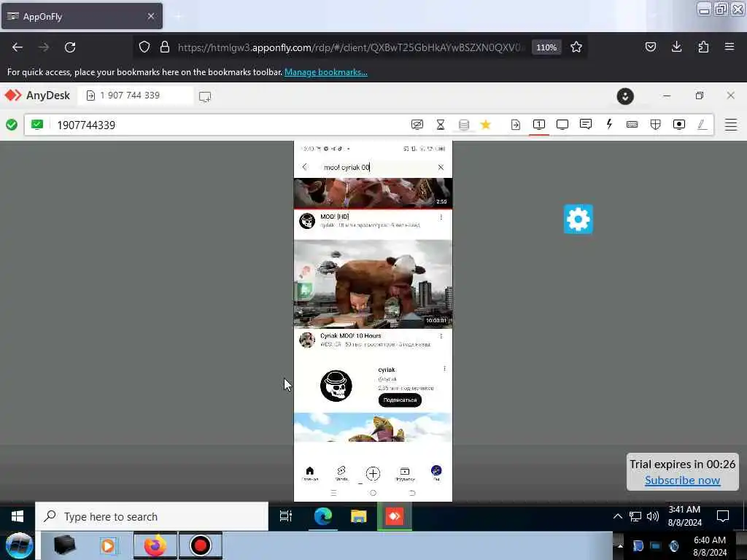Go to YouTube Home tab
The image size is (747, 560).
[x=309, y=473]
